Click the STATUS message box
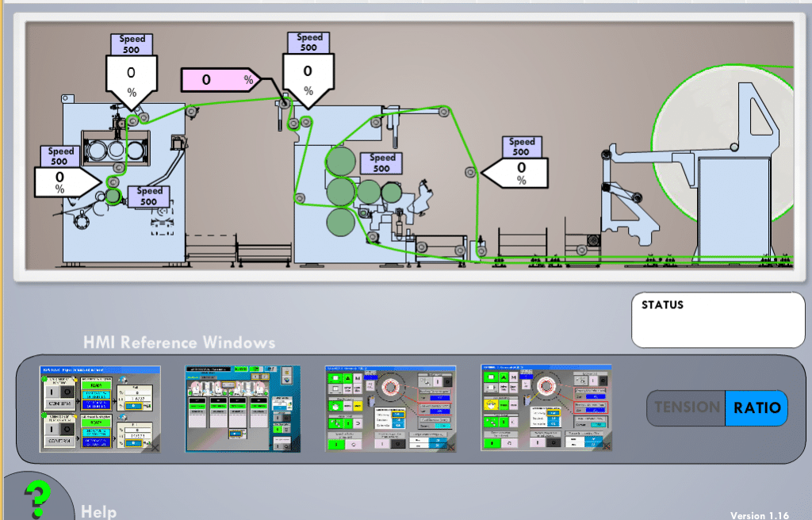Image resolution: width=812 pixels, height=520 pixels. pyautogui.click(x=718, y=320)
